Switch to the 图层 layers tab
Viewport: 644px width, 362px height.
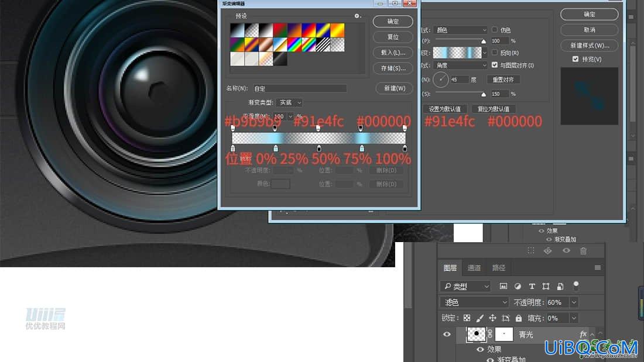(x=450, y=268)
